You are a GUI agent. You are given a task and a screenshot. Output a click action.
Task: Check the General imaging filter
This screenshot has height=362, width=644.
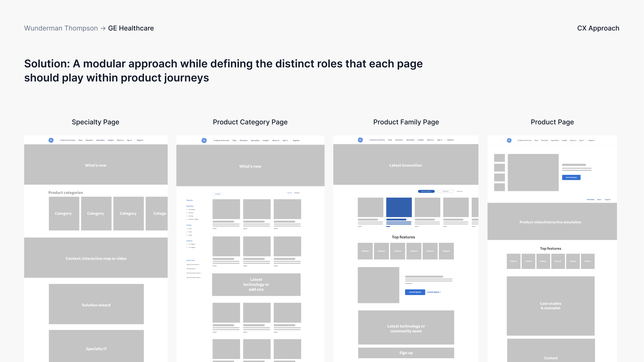coord(187,219)
